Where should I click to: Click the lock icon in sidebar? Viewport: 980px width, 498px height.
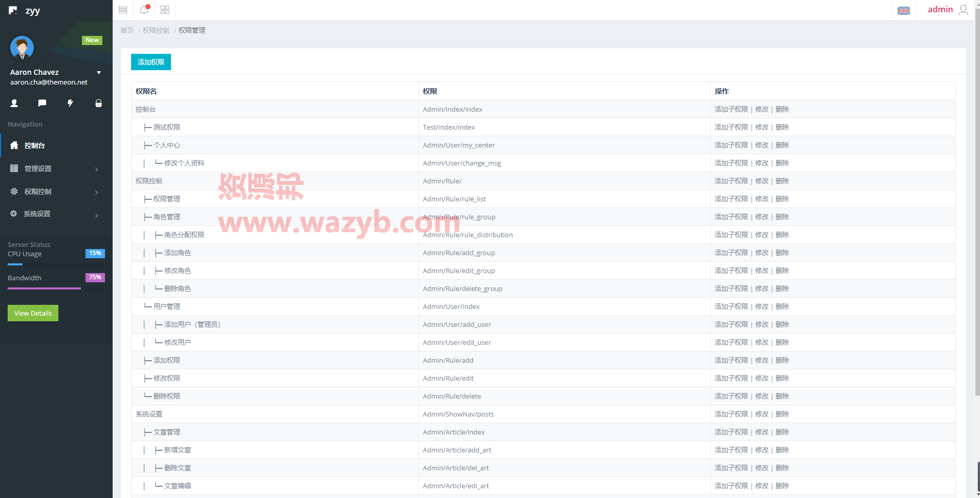coord(98,103)
